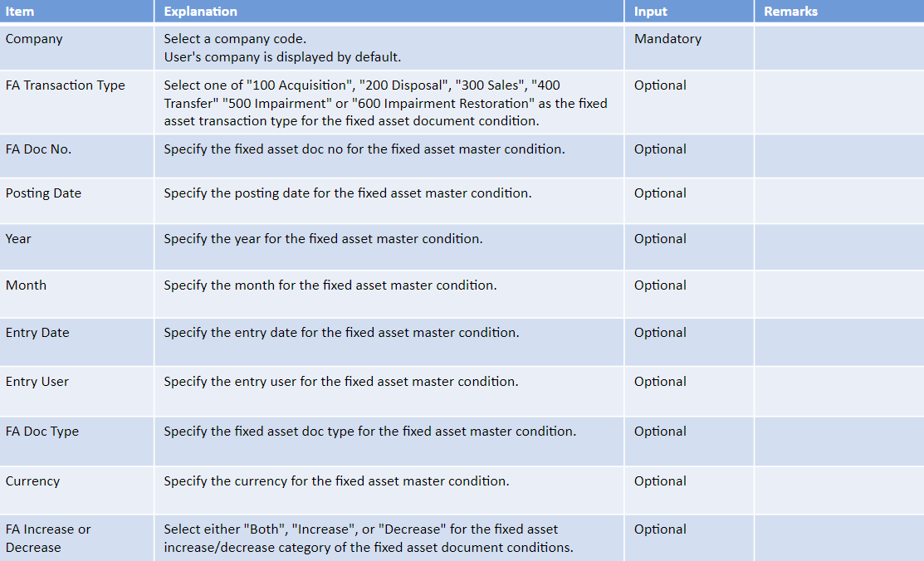Select the FA Increase or Decrease cell
Image resolution: width=924 pixels, height=561 pixels.
pyautogui.click(x=76, y=538)
